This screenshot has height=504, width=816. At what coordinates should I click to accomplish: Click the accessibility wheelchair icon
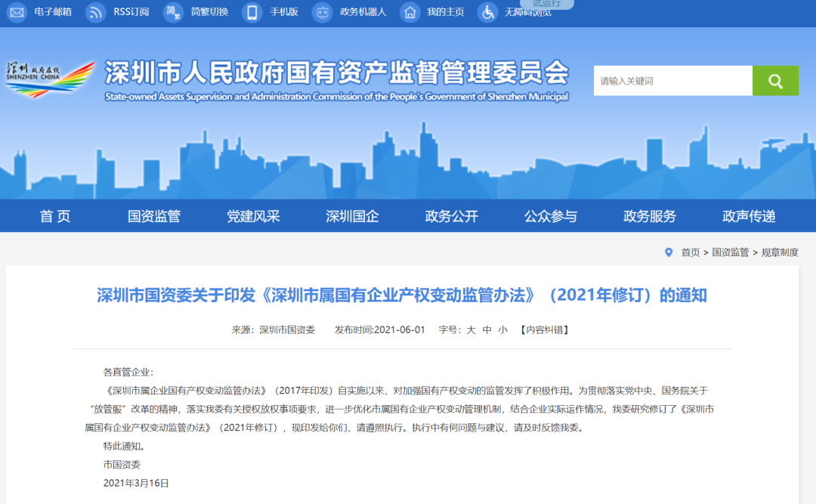coord(488,12)
